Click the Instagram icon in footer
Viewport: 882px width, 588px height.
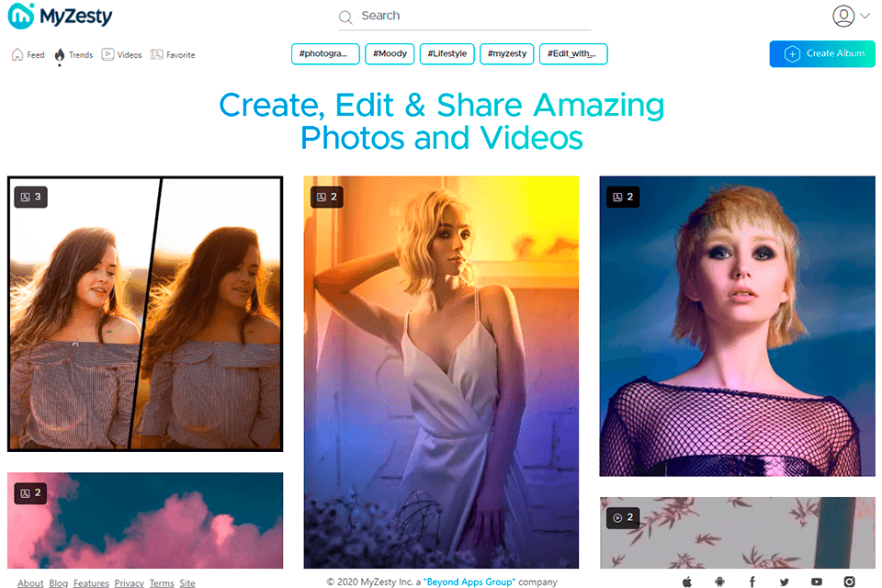(x=849, y=582)
